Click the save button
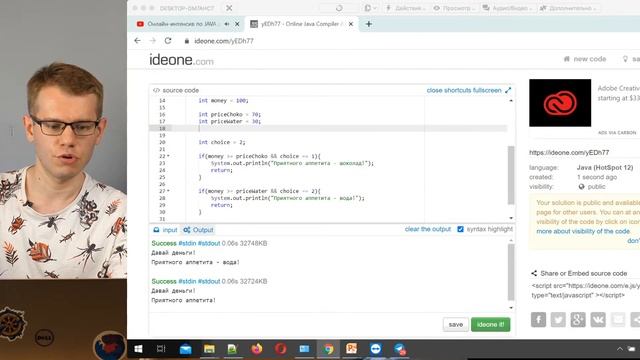This screenshot has width=640, height=360. click(x=456, y=324)
